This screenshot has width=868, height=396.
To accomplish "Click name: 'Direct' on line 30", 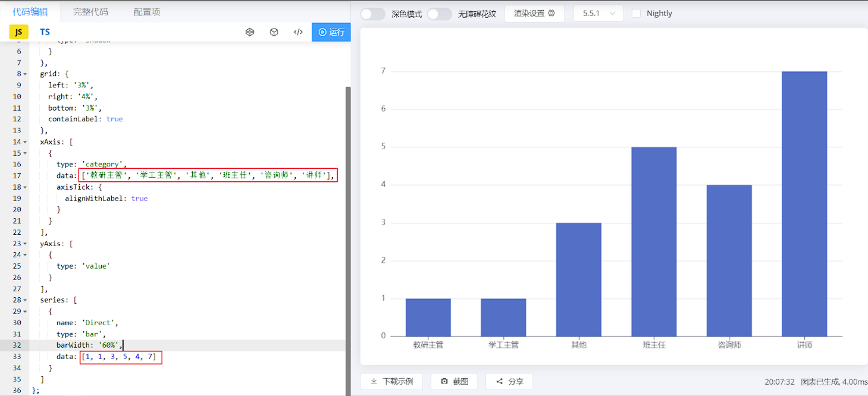I will 87,322.
